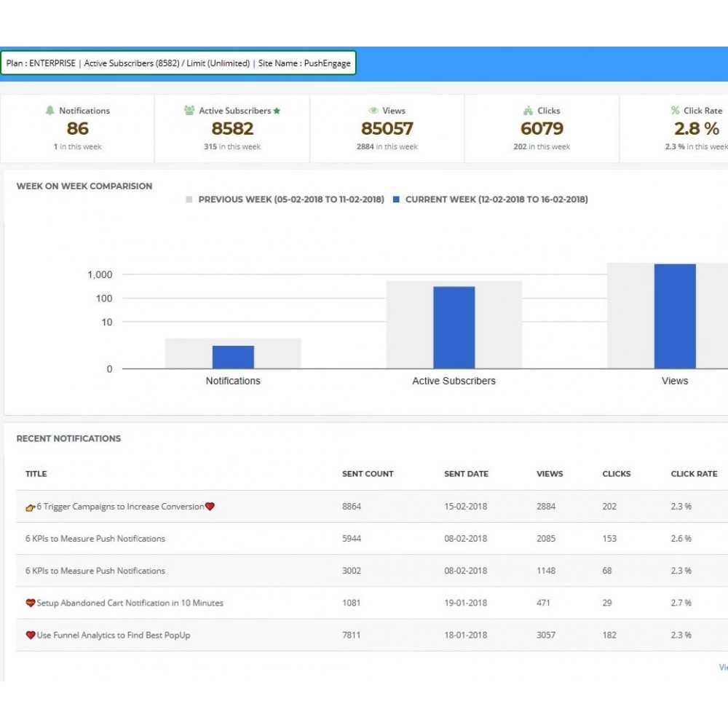Click the chart y-axis label 1,000
Screen dimensions: 728x728
(100, 275)
